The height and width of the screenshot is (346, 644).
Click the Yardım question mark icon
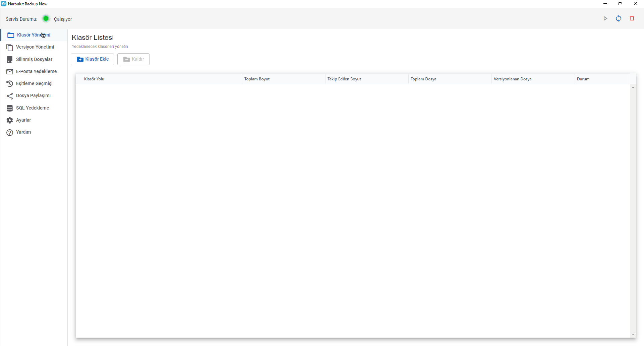[10, 133]
